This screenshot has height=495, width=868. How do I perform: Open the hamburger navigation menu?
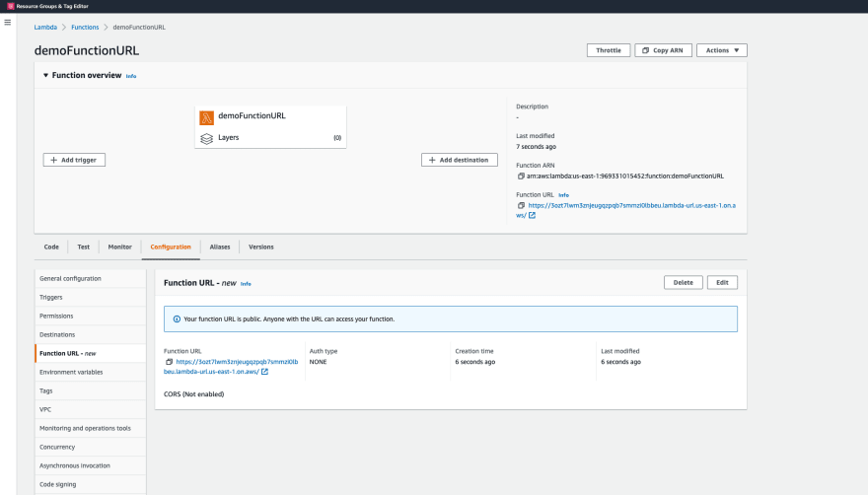click(7, 23)
